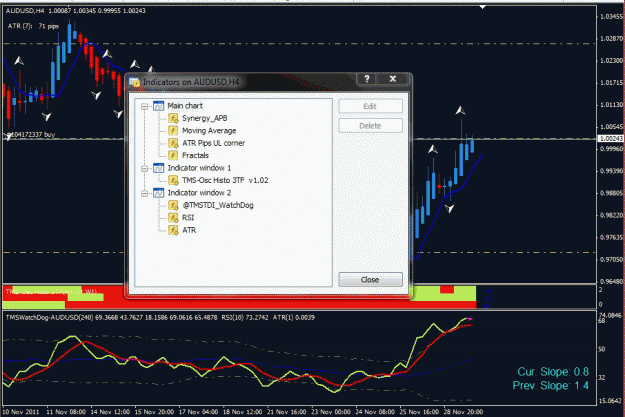Click the Edit button

370,106
